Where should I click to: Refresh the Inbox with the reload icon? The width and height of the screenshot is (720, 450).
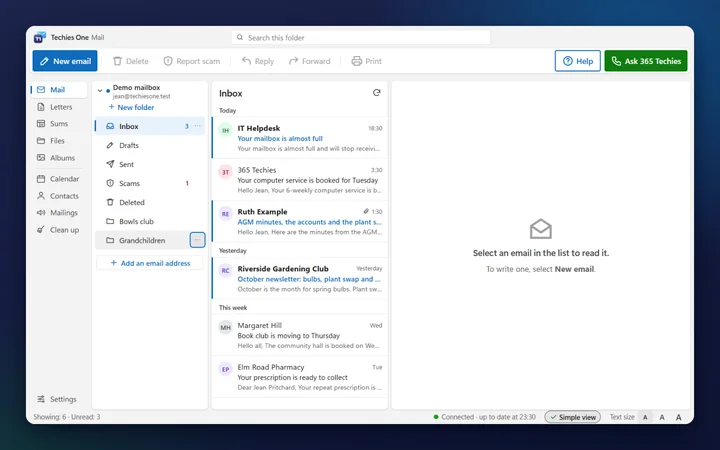[377, 93]
